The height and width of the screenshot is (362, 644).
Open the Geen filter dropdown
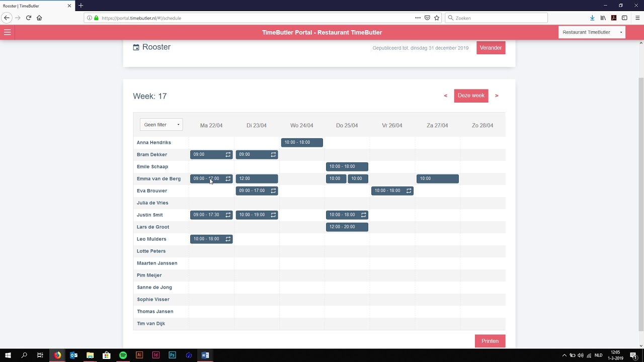[161, 125]
